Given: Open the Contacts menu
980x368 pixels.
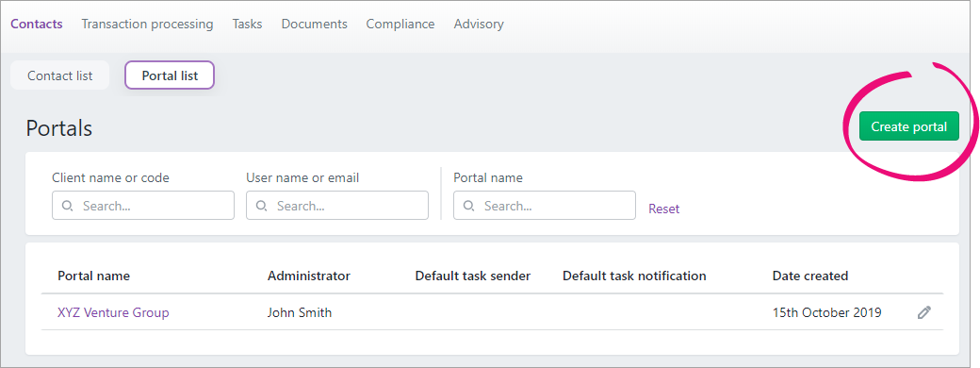Looking at the screenshot, I should [37, 24].
